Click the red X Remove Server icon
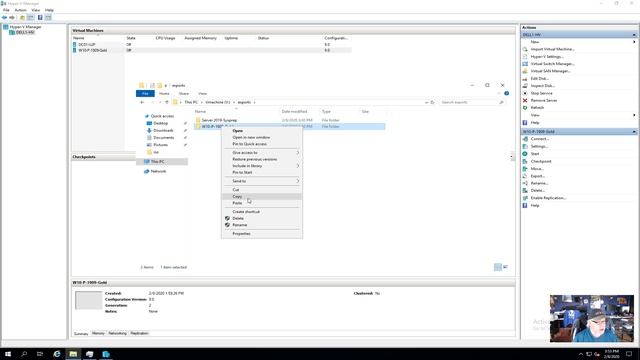Viewport: 640px width, 360px height. (525, 100)
